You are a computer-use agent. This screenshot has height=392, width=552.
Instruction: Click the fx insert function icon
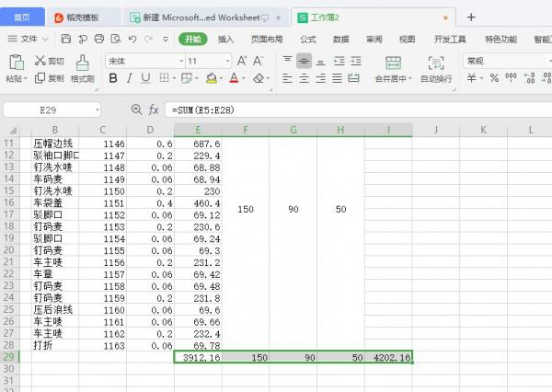click(x=153, y=110)
